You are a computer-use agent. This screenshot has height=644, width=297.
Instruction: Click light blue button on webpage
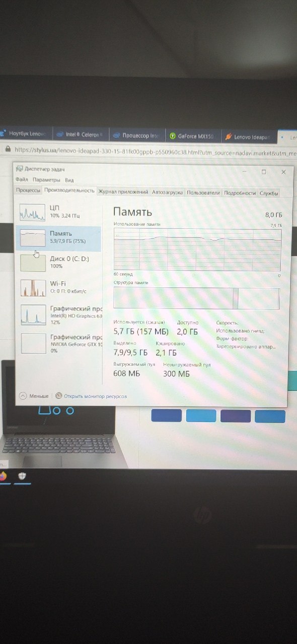pos(201,416)
